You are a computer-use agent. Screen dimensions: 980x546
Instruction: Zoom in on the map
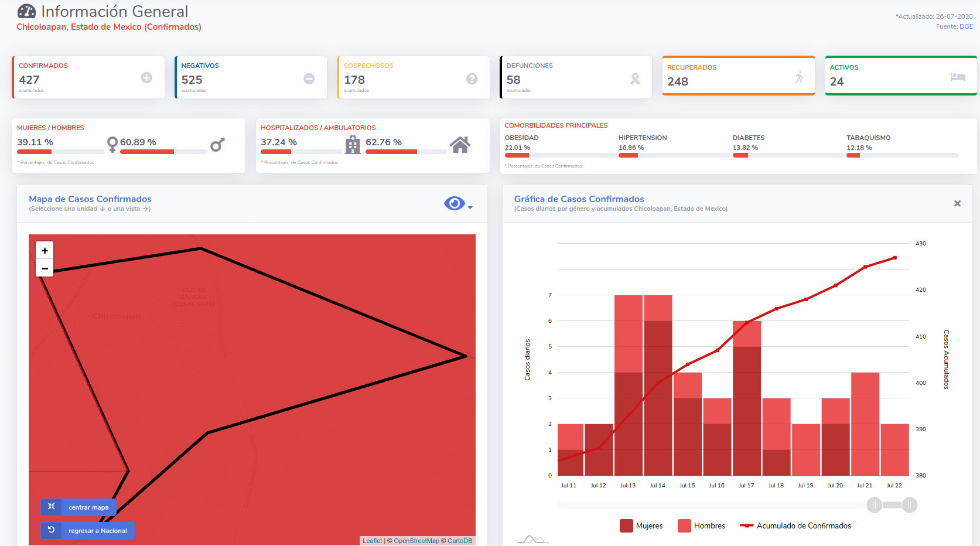point(45,250)
